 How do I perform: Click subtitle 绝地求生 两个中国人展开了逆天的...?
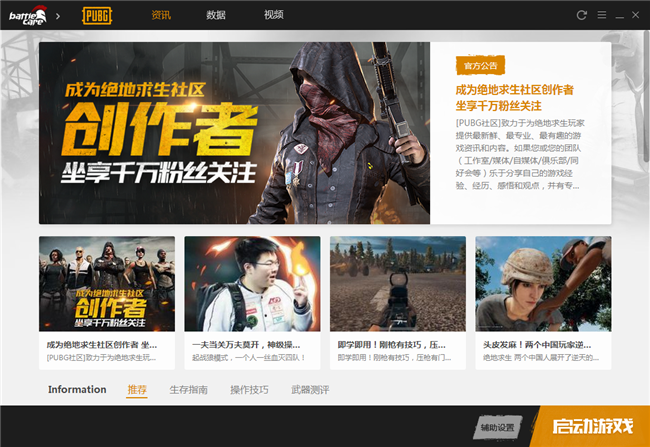coord(541,357)
